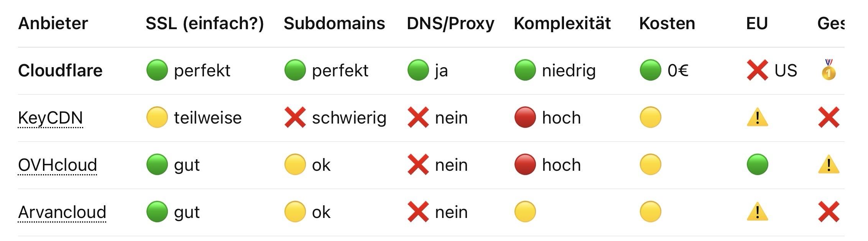Click the green circle beside niedrig
Viewport: 868px width, 241px height.
pyautogui.click(x=525, y=70)
